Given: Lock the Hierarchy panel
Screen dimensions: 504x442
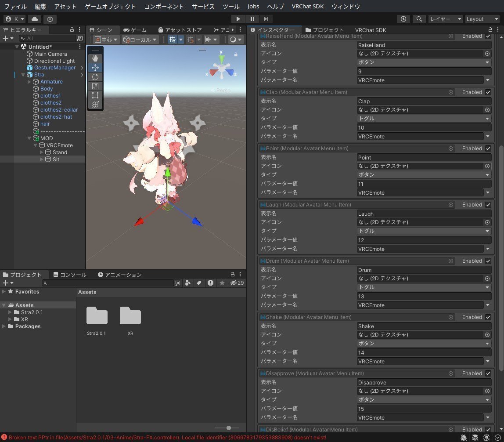Looking at the screenshot, I should click(x=72, y=29).
